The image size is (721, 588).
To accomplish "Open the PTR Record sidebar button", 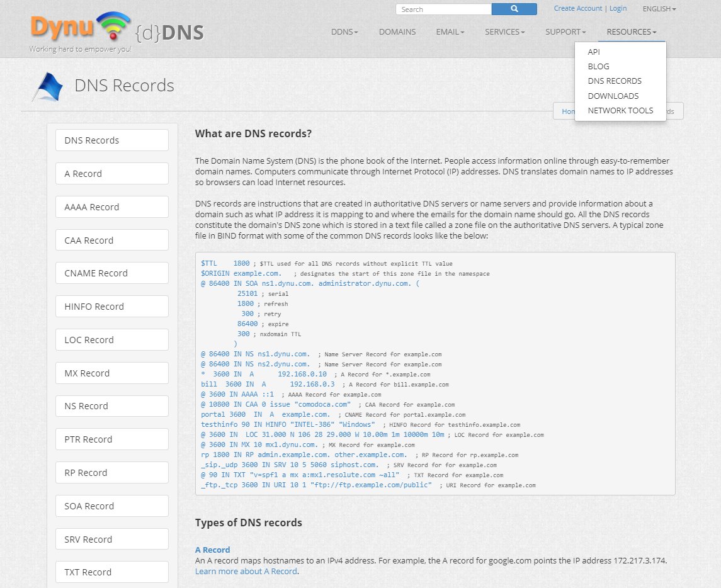I will point(111,439).
